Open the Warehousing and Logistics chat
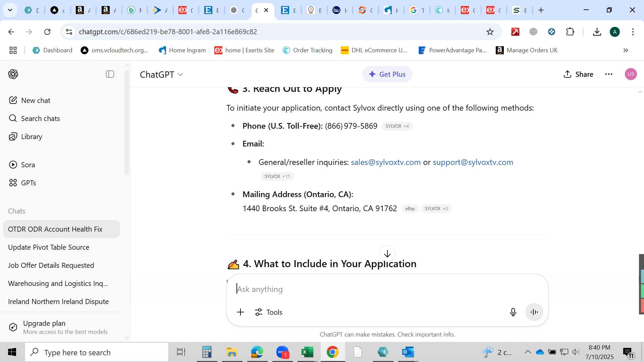Viewport: 644px width, 362px height. point(61,283)
